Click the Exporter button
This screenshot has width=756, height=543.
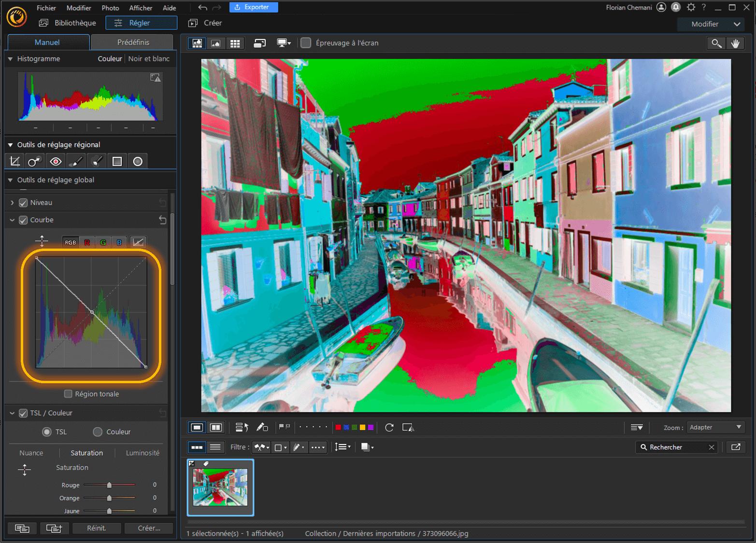(x=253, y=7)
